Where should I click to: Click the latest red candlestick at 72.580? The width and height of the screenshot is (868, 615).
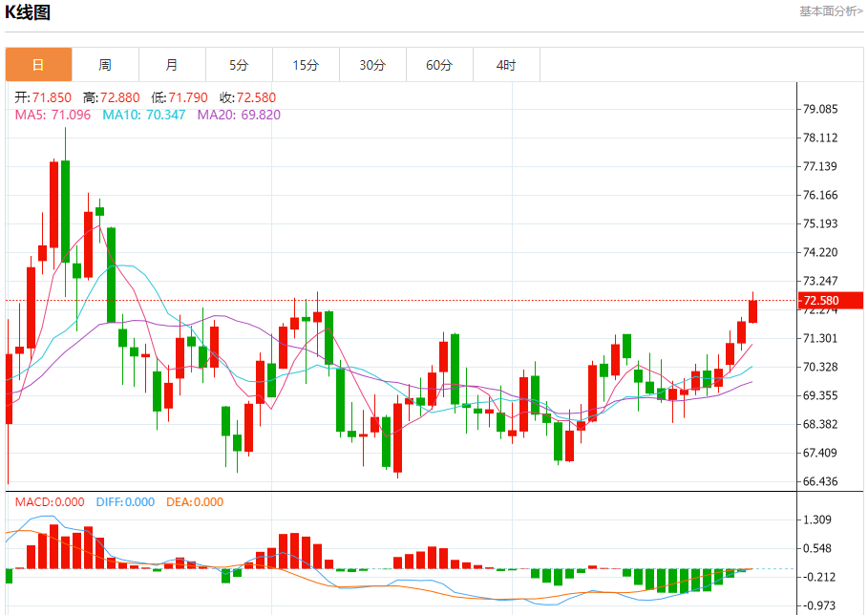pos(752,311)
